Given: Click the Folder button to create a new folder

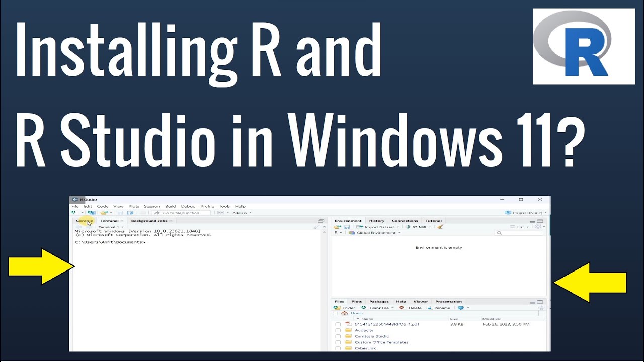Looking at the screenshot, I should (344, 308).
